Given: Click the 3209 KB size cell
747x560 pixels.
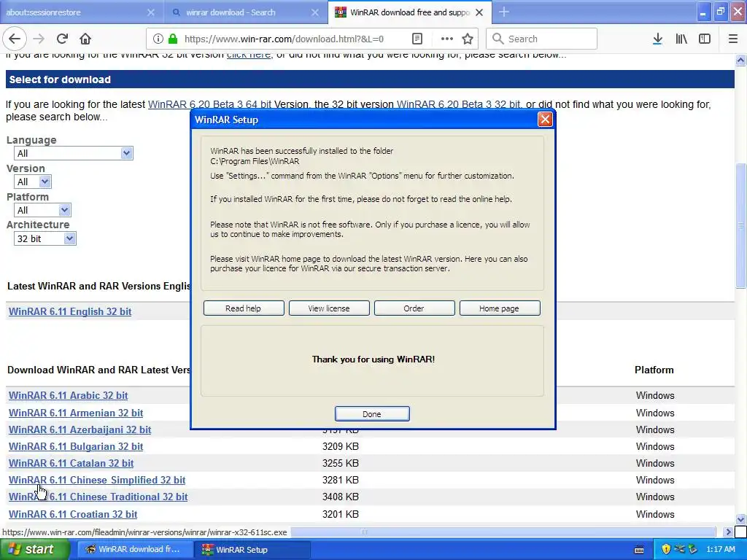Looking at the screenshot, I should coord(341,446).
